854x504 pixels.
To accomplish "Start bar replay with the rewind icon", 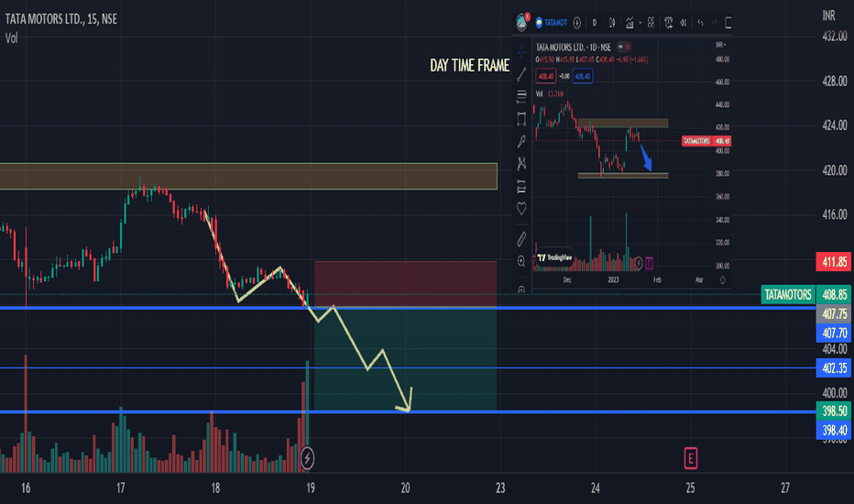I will [684, 23].
